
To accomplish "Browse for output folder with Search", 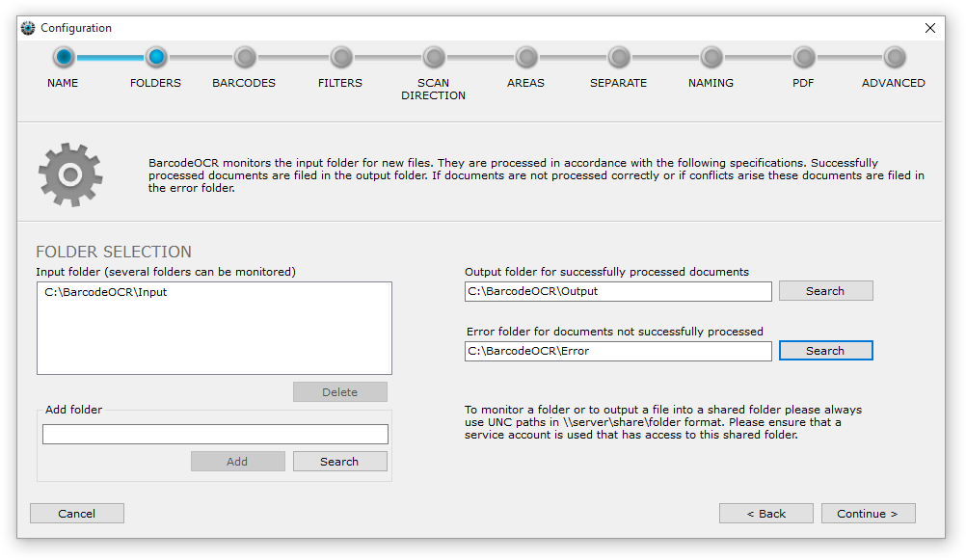I will 825,291.
